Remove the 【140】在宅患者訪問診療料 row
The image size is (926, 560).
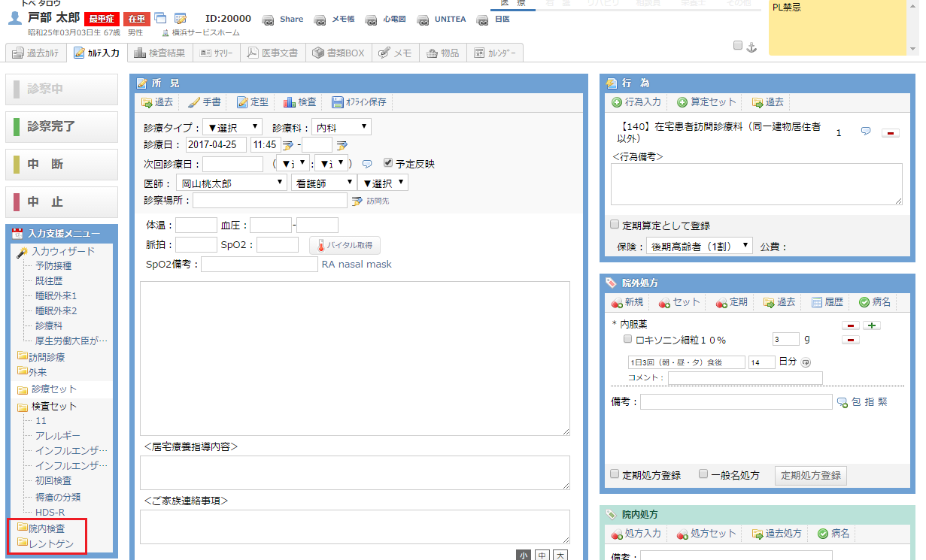click(890, 133)
